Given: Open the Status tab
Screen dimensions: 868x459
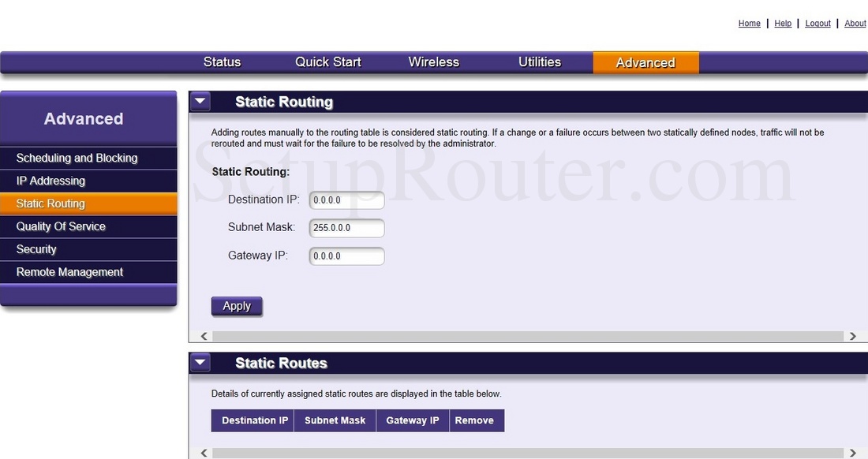Looking at the screenshot, I should [x=222, y=62].
